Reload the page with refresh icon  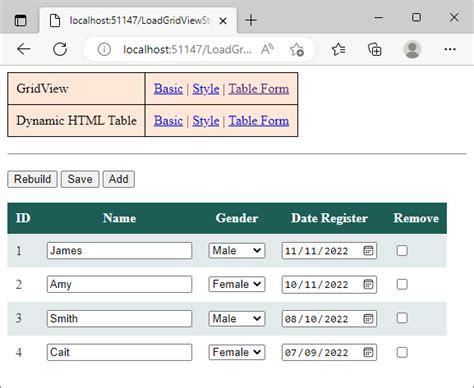(x=60, y=49)
